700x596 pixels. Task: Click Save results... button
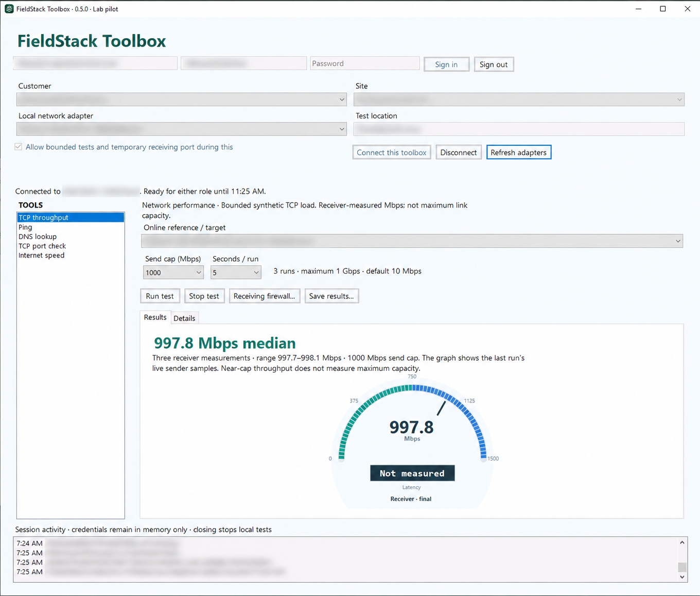[331, 296]
